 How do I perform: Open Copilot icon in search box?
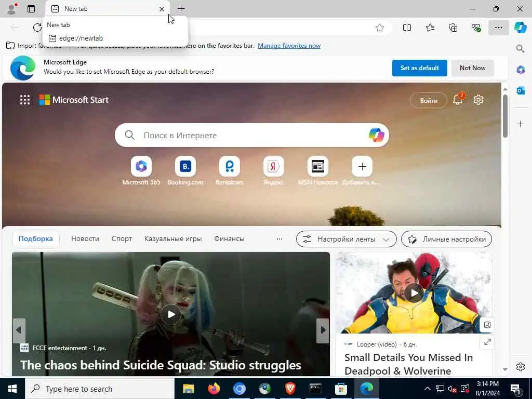click(376, 135)
